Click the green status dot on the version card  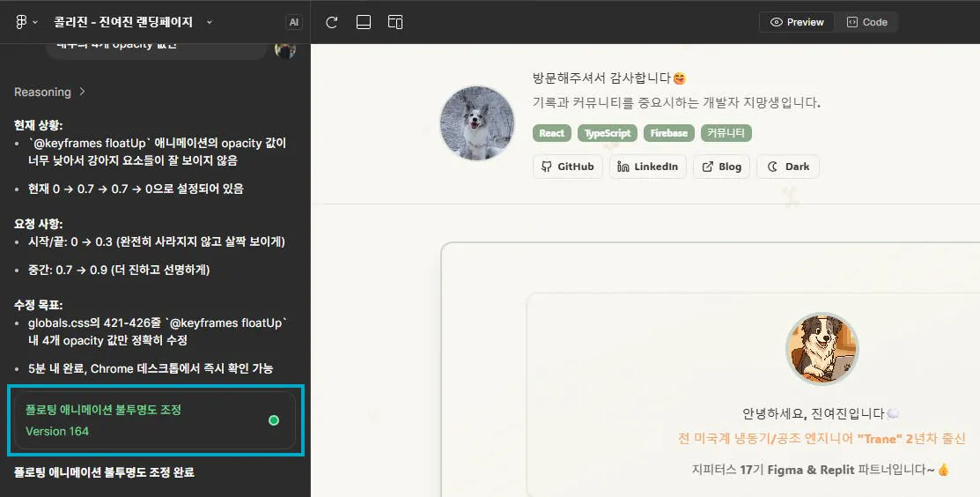click(x=274, y=420)
